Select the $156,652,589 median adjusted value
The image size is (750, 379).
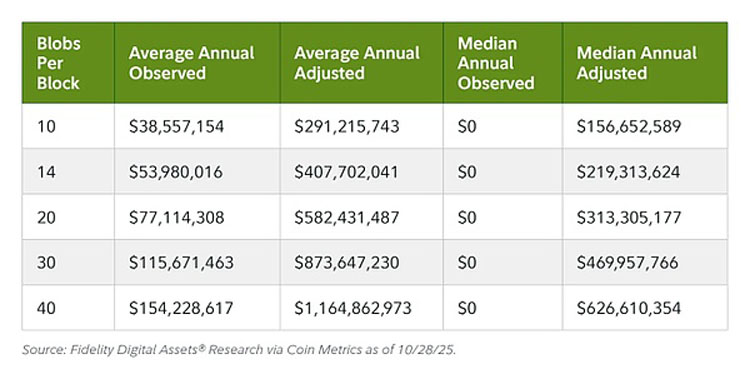click(645, 126)
